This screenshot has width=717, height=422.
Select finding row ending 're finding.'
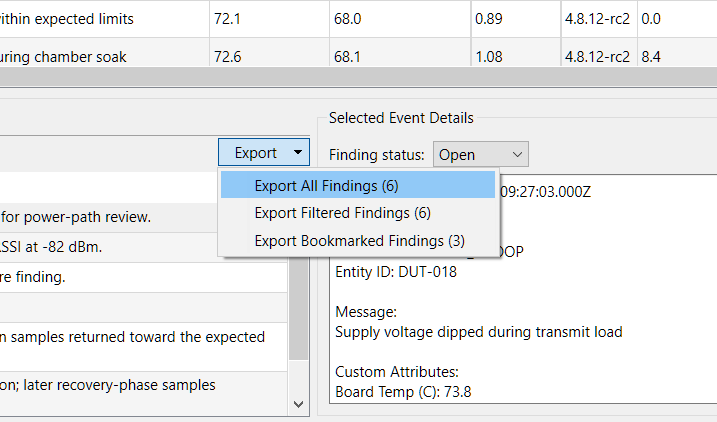point(144,277)
